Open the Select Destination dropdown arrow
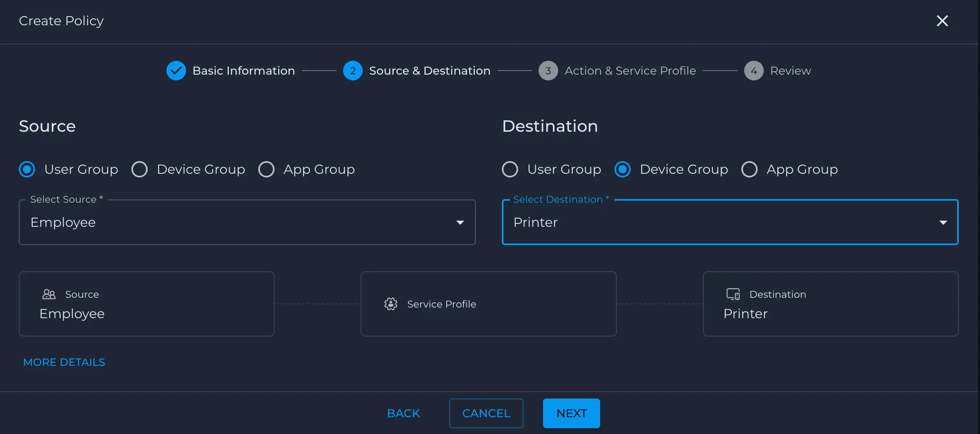Screen dimensions: 980x434 click(x=943, y=223)
